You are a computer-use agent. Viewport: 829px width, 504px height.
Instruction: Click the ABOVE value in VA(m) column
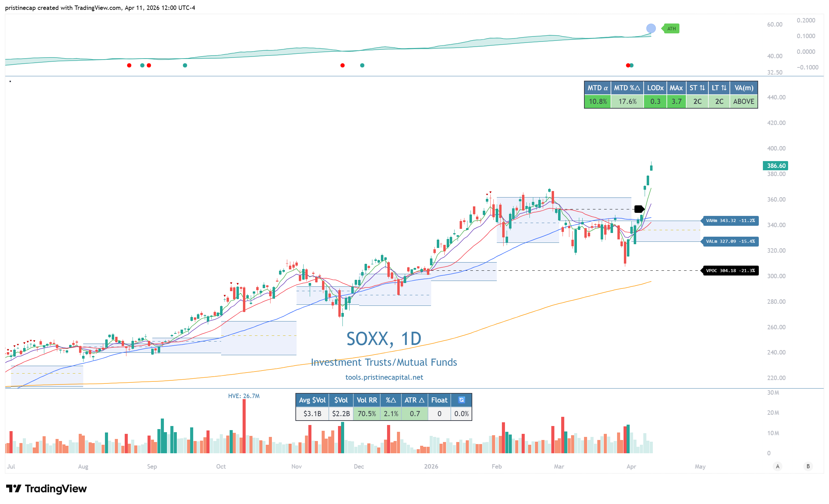coord(743,101)
